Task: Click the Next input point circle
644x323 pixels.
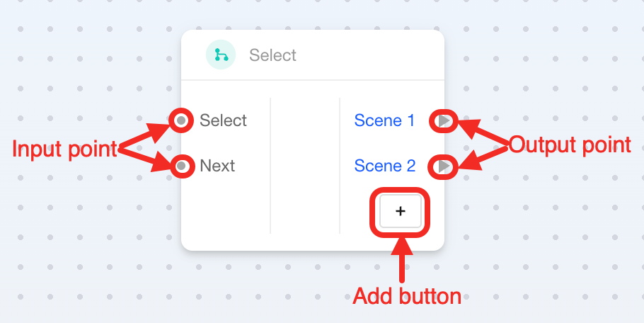Action: pos(182,166)
